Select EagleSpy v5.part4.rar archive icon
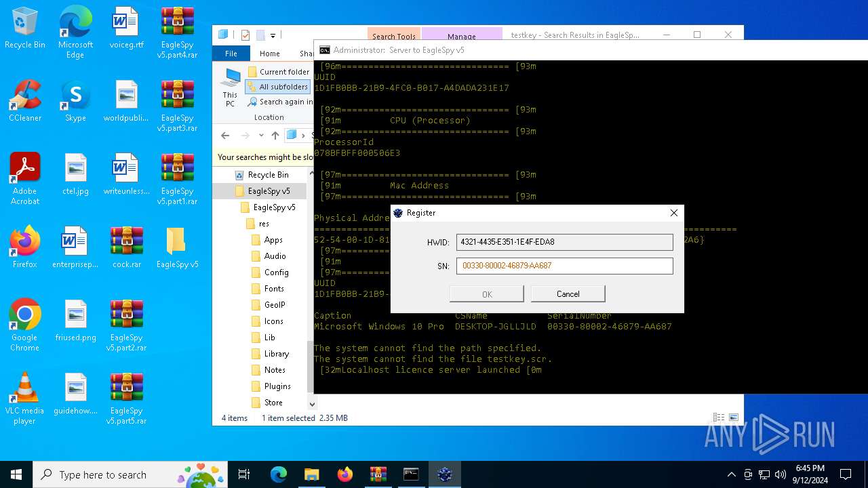The width and height of the screenshot is (868, 488). 177,33
